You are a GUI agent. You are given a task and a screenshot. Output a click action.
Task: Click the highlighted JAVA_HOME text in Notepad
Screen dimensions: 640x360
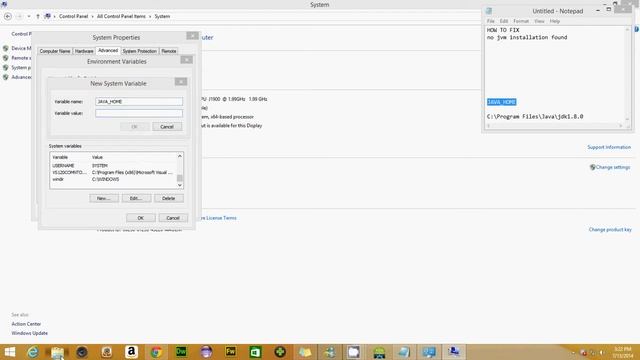point(502,102)
